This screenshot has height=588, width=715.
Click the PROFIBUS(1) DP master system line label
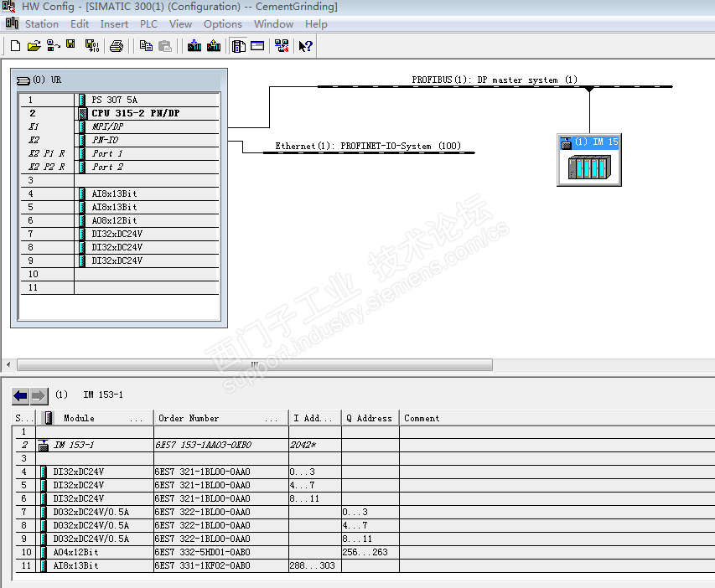click(495, 80)
